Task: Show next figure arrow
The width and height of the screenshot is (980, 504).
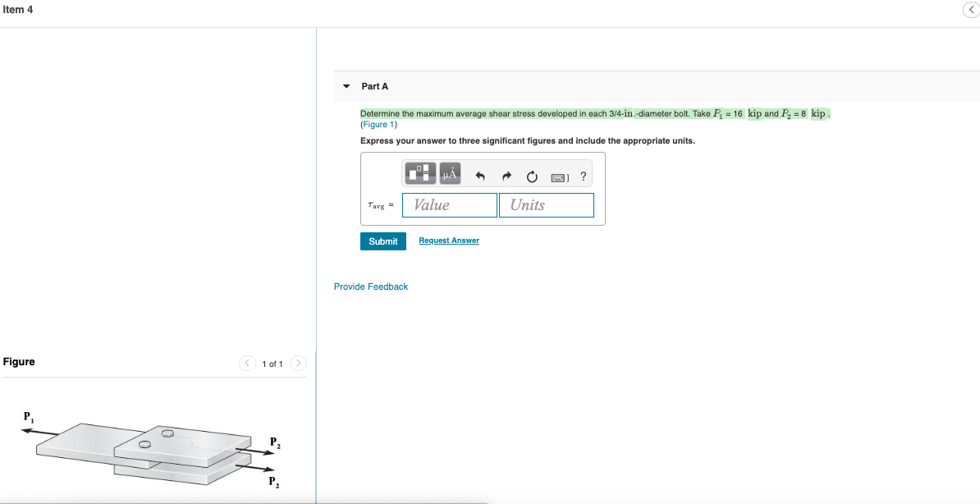Action: click(x=299, y=363)
